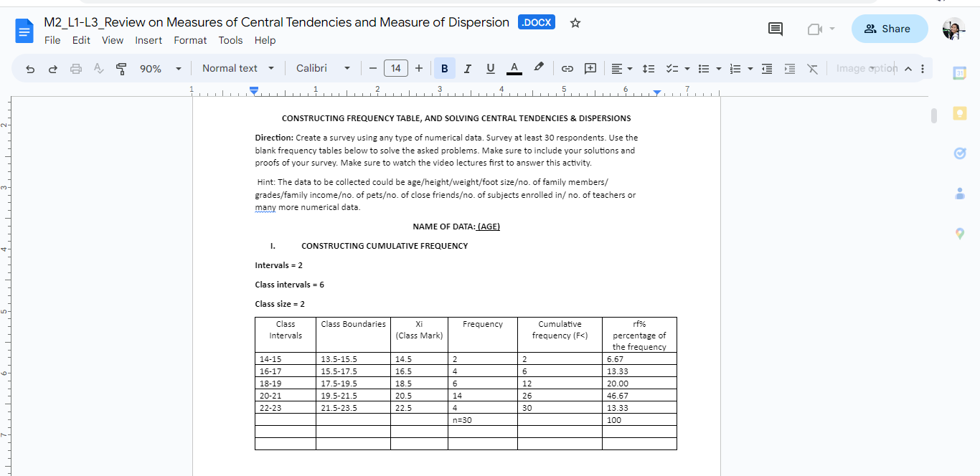The height and width of the screenshot is (476, 980).
Task: Open the bulleted list dropdown
Action: (x=709, y=69)
